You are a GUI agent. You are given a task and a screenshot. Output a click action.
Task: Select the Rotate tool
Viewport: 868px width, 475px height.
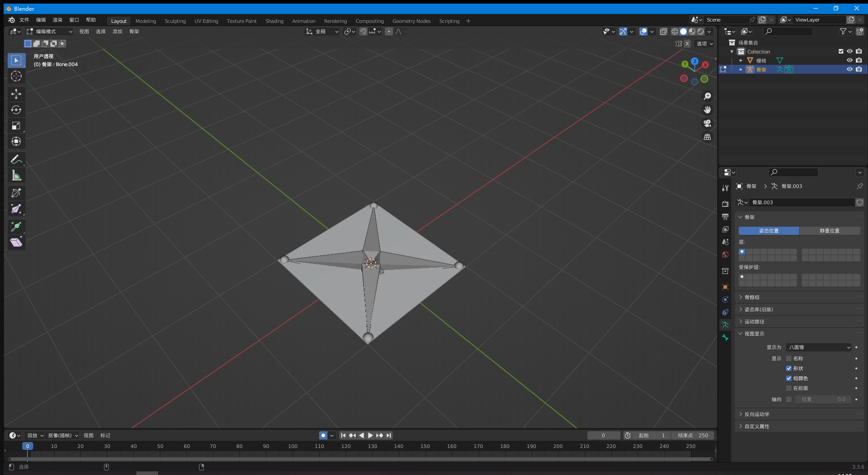click(x=16, y=110)
